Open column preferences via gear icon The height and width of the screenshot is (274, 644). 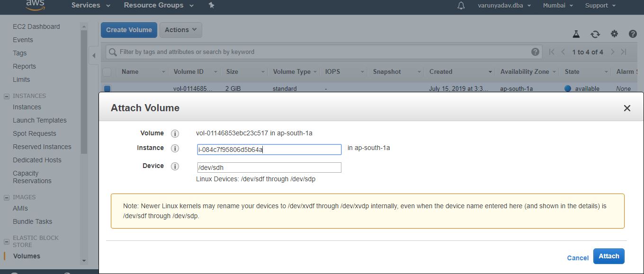click(x=614, y=34)
